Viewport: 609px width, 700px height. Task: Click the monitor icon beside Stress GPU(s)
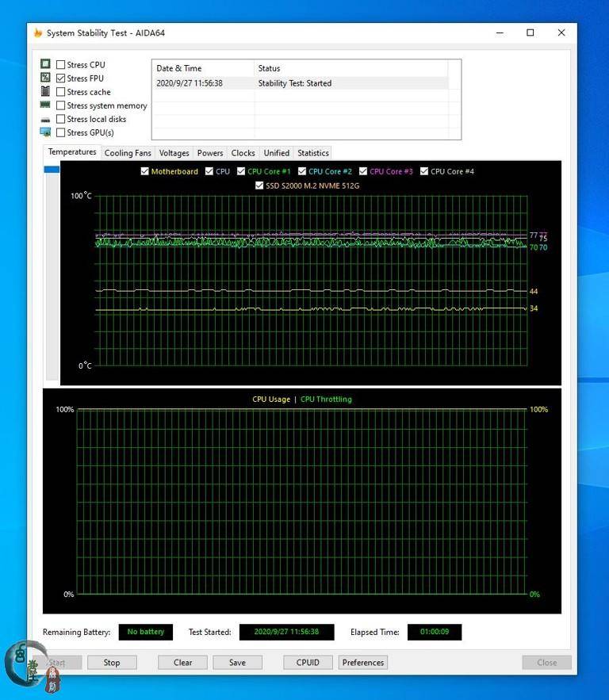45,132
